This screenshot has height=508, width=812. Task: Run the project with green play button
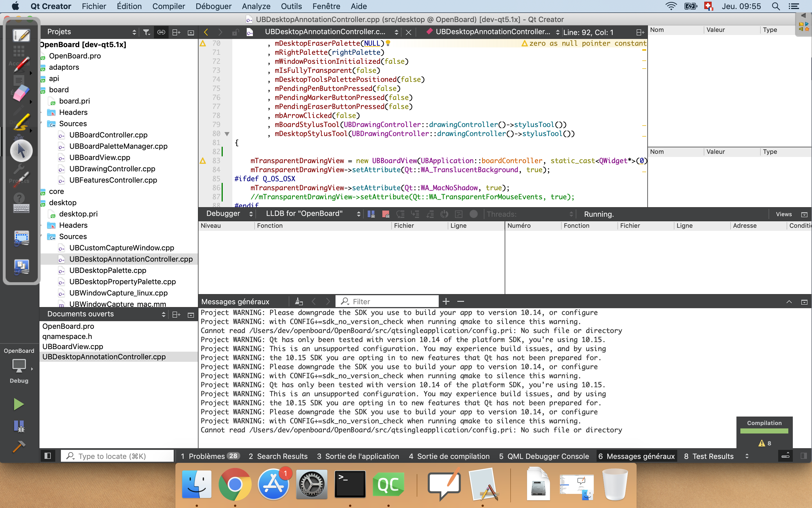click(19, 404)
